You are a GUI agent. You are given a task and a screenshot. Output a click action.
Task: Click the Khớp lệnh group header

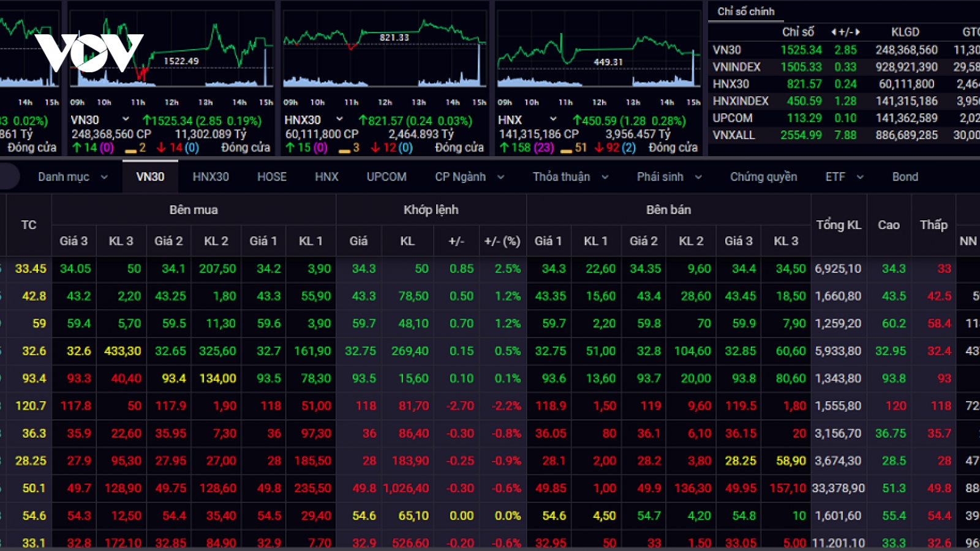(x=431, y=210)
